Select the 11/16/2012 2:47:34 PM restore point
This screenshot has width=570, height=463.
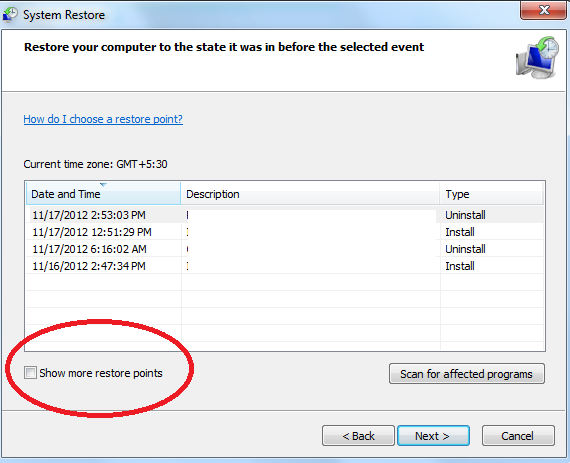285,266
